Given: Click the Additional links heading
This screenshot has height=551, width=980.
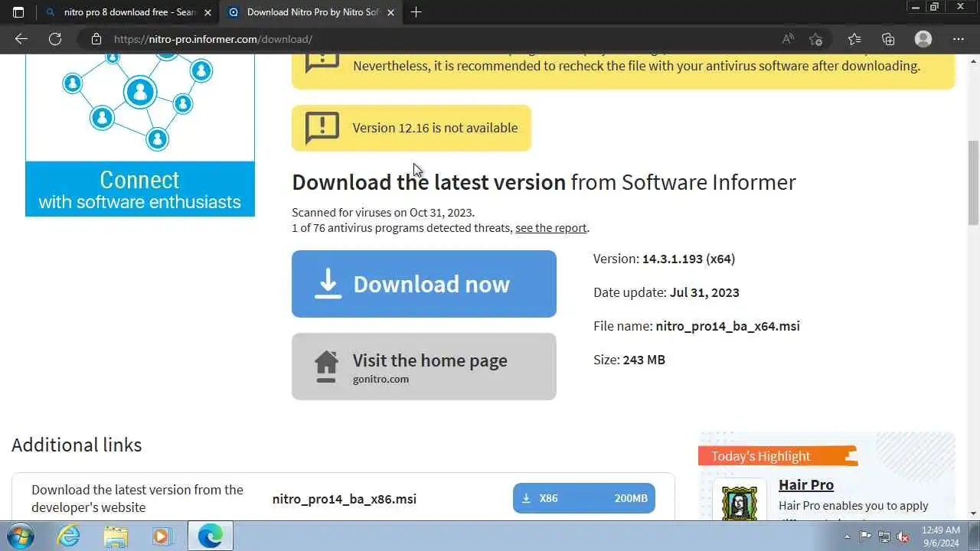Looking at the screenshot, I should (x=77, y=445).
